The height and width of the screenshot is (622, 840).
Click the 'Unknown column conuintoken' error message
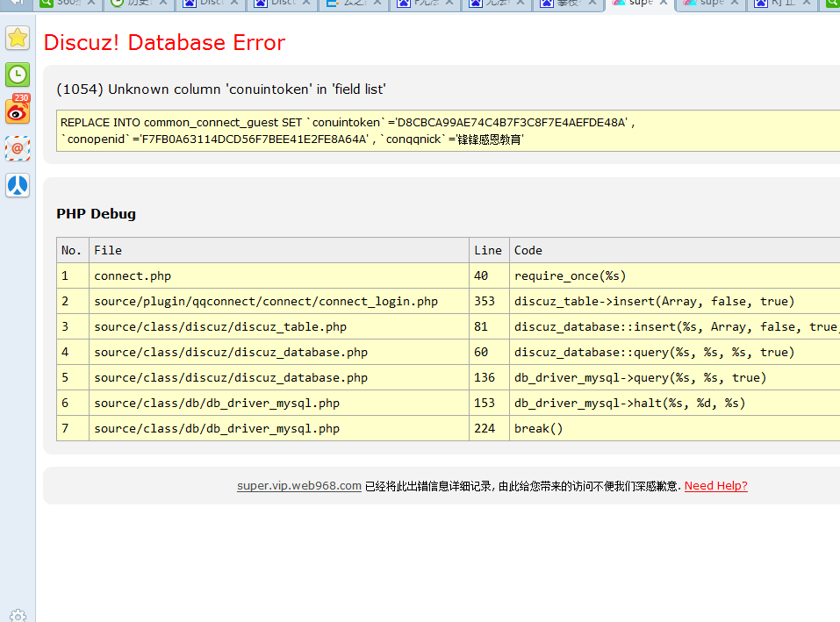tap(221, 89)
